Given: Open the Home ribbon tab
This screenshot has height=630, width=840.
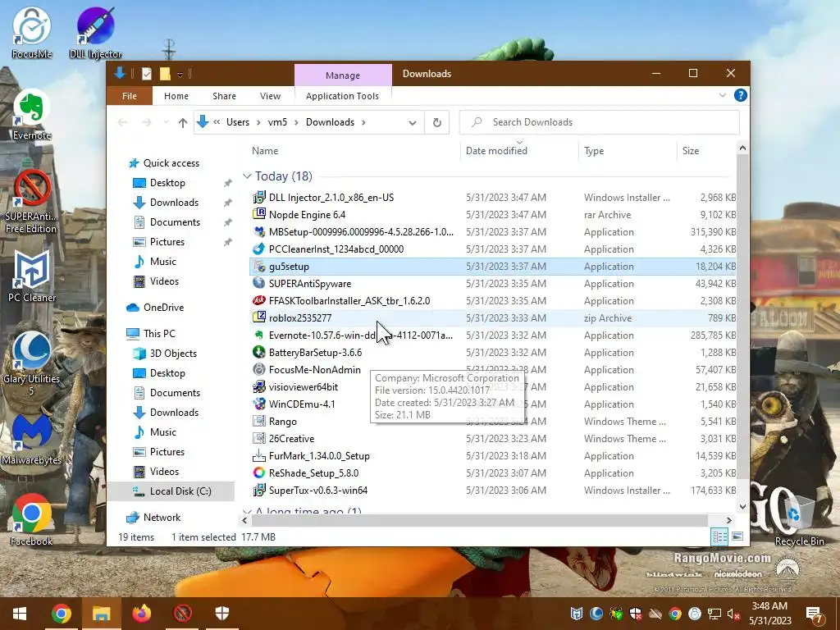Looking at the screenshot, I should coord(176,96).
